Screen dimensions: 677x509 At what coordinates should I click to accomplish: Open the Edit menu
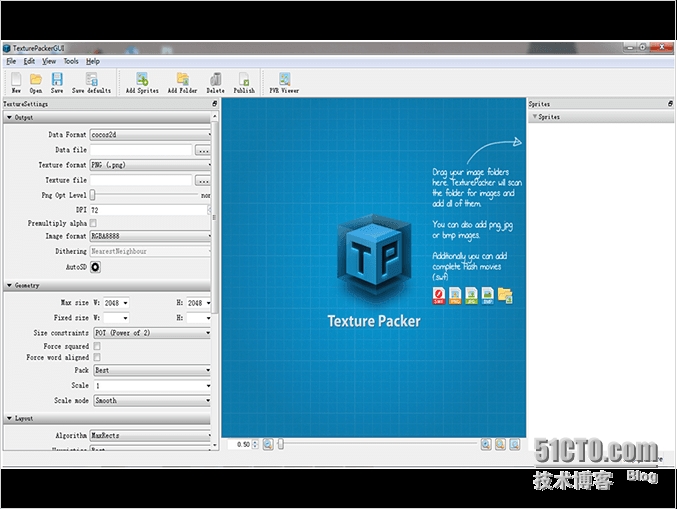[x=29, y=61]
